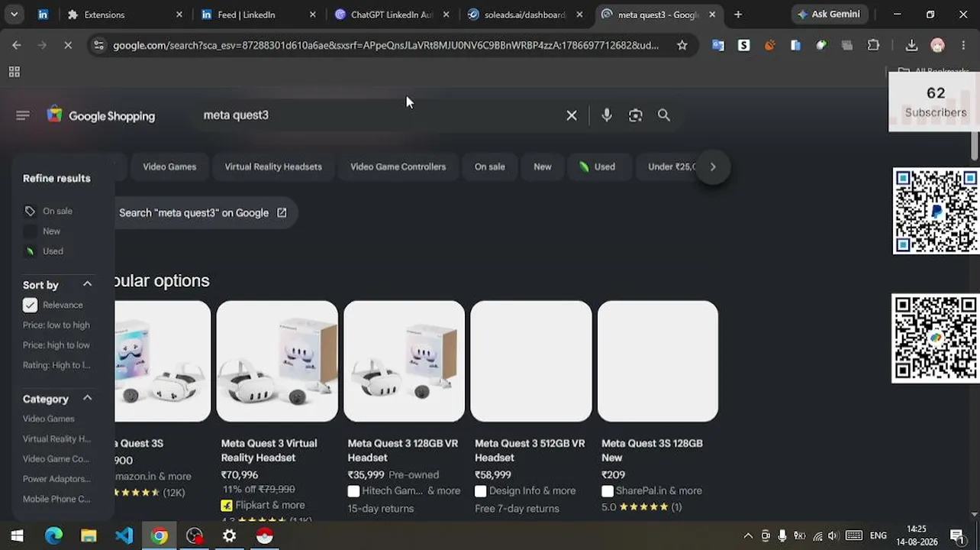
Task: Switch to the soleads.ai dashboard tab
Action: point(526,15)
